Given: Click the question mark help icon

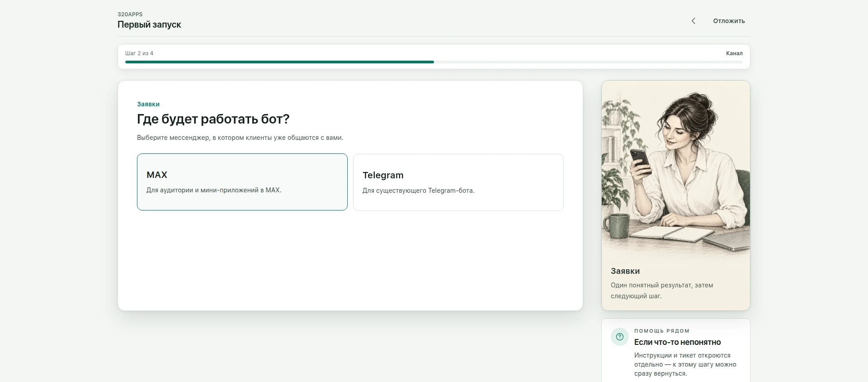Looking at the screenshot, I should point(620,337).
